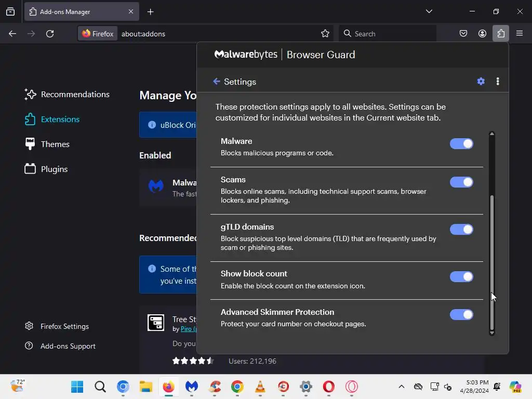Select the Add-ons Manager tab

82,11
